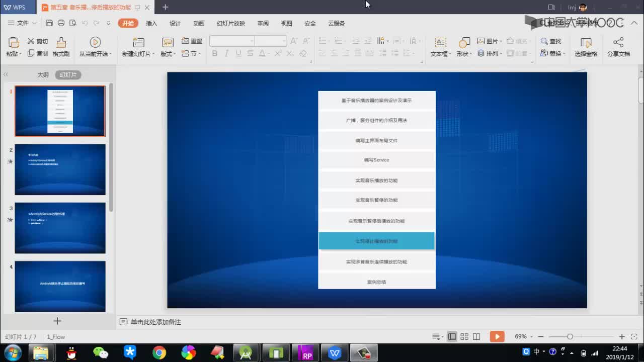The image size is (644, 362).
Task: Click the zoom out minus button
Action: 541,336
